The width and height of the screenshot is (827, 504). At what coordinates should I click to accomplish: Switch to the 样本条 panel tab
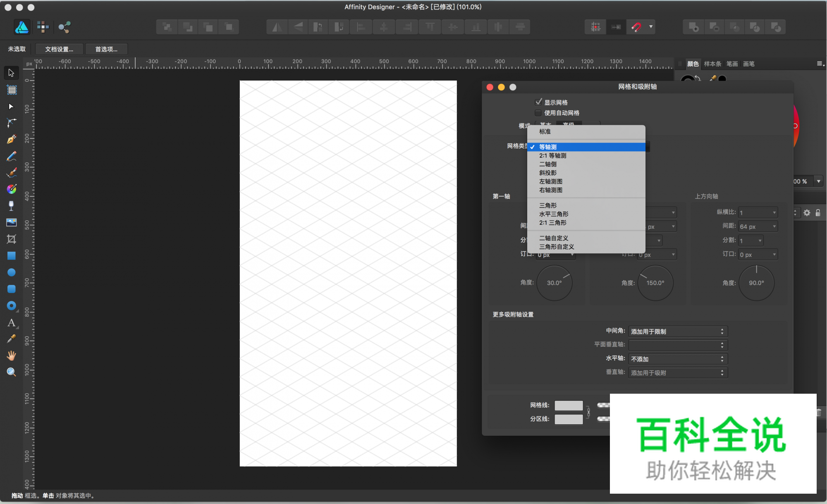click(x=712, y=64)
